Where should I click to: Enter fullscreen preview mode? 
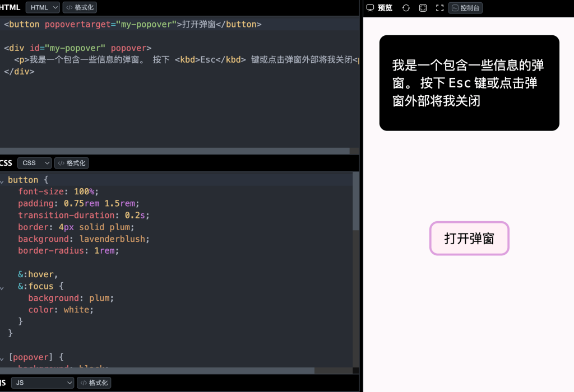point(439,7)
